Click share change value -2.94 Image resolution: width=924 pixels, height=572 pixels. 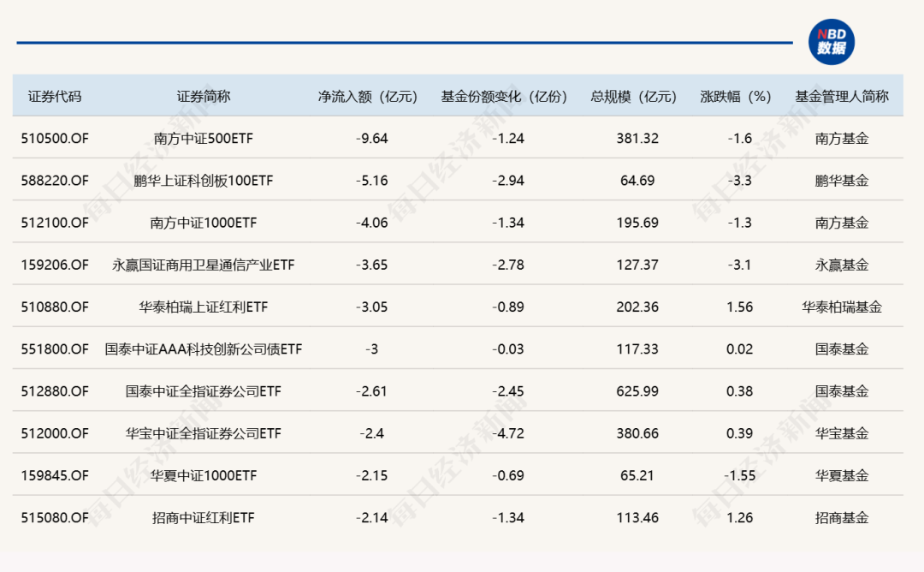[x=508, y=181]
